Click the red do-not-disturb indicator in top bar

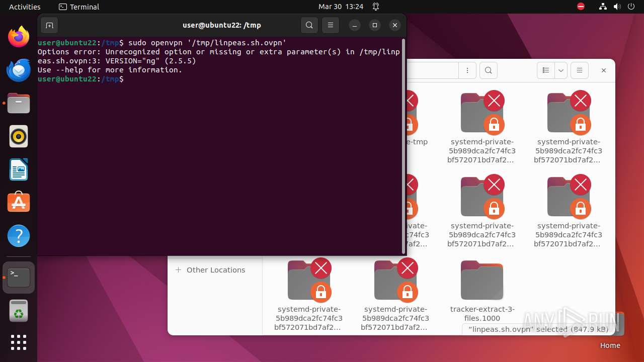[581, 7]
